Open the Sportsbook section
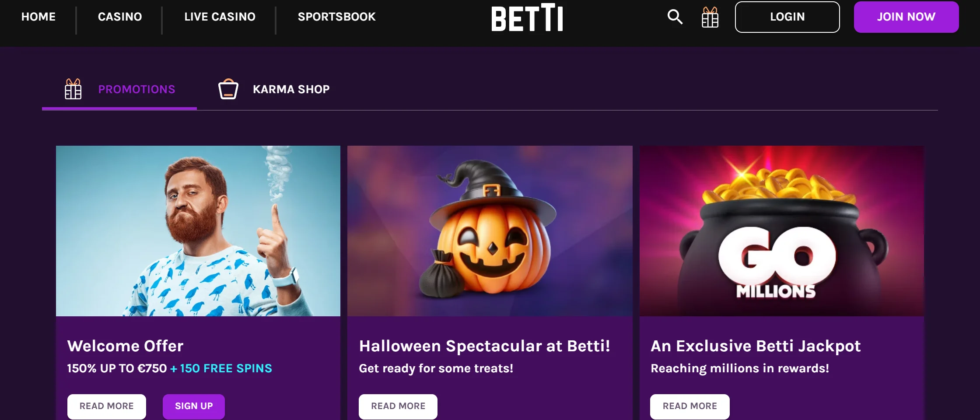This screenshot has width=980, height=420. 336,17
